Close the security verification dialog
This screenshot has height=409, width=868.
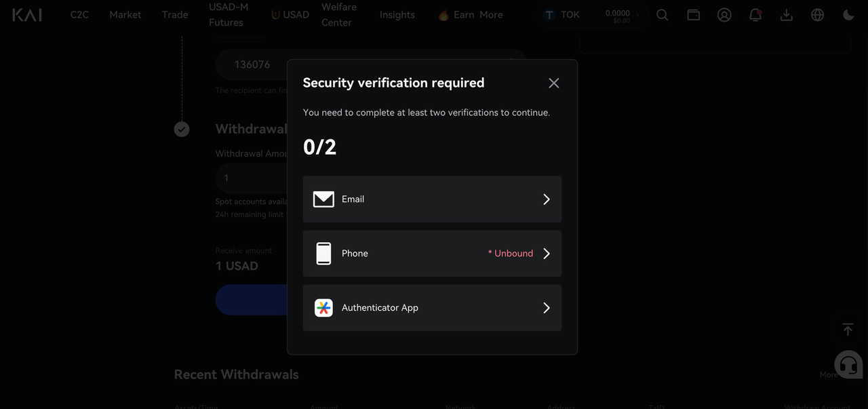tap(554, 83)
